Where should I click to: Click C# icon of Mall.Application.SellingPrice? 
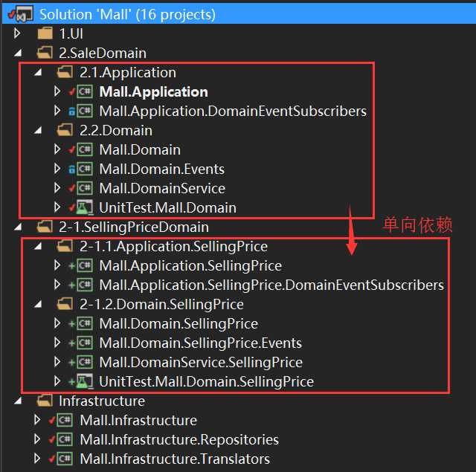coord(85,265)
